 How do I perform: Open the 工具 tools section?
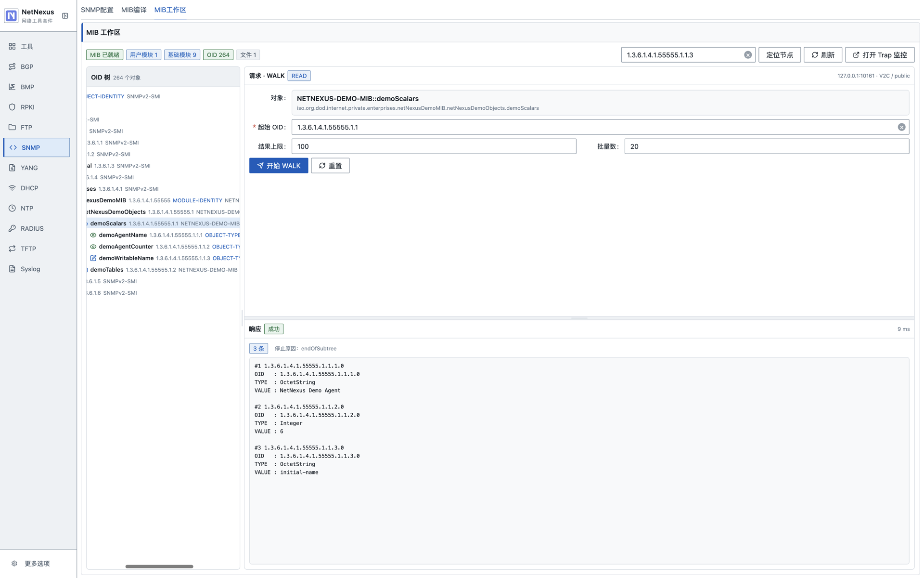point(36,46)
